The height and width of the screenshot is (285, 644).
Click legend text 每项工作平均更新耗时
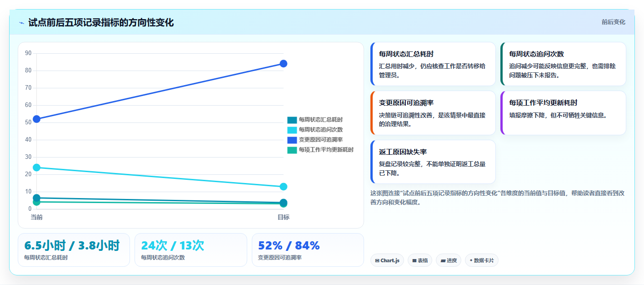point(326,150)
